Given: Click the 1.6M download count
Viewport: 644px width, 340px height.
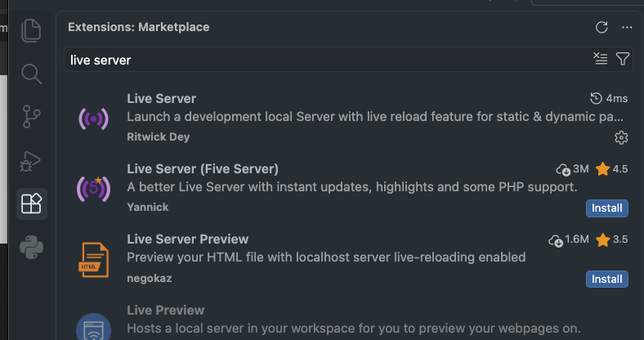Looking at the screenshot, I should [569, 239].
